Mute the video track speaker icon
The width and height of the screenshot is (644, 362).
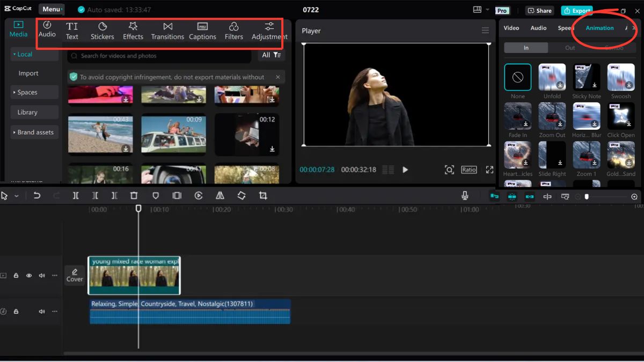point(42,276)
